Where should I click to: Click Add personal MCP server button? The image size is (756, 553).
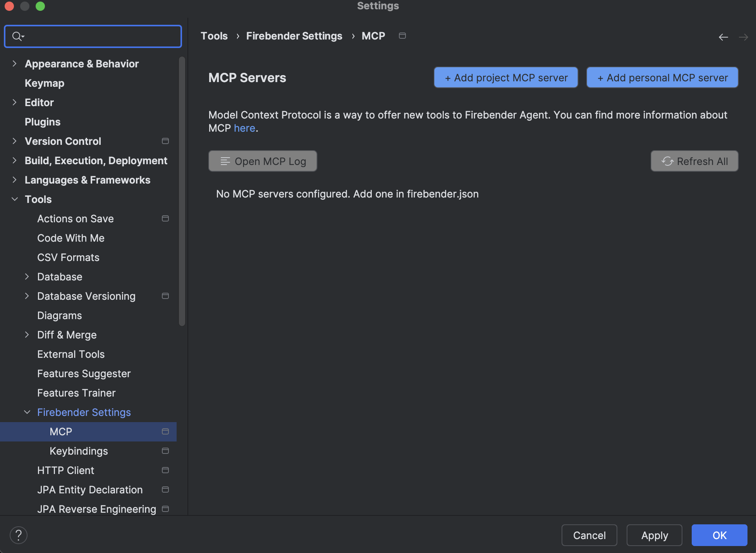click(x=662, y=77)
